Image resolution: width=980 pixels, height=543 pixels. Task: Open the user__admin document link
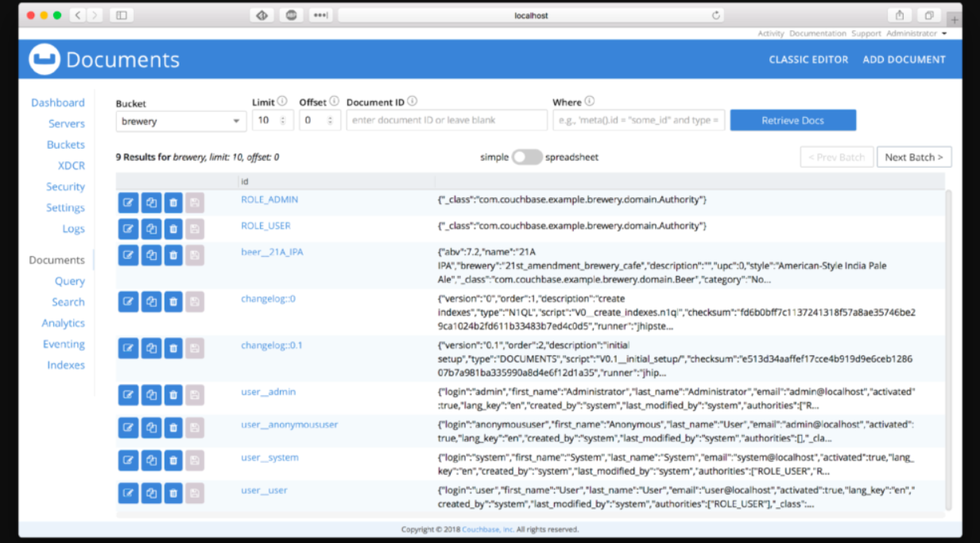click(269, 392)
